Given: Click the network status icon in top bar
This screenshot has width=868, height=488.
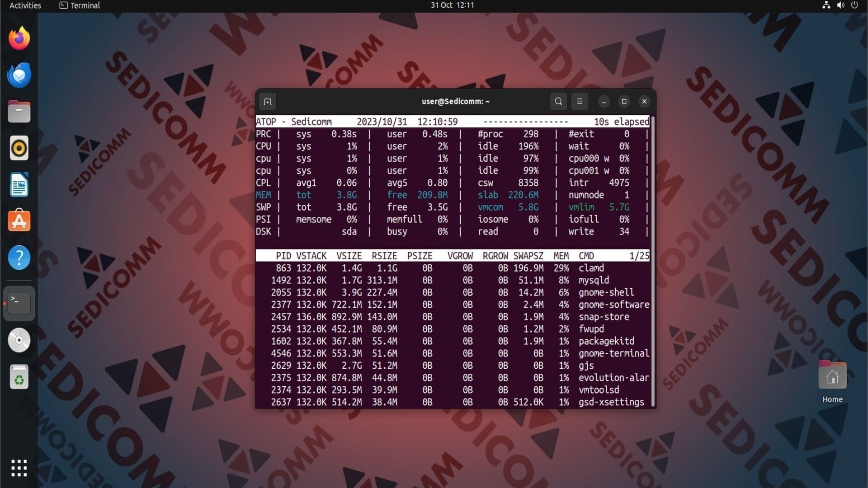Looking at the screenshot, I should tap(826, 5).
